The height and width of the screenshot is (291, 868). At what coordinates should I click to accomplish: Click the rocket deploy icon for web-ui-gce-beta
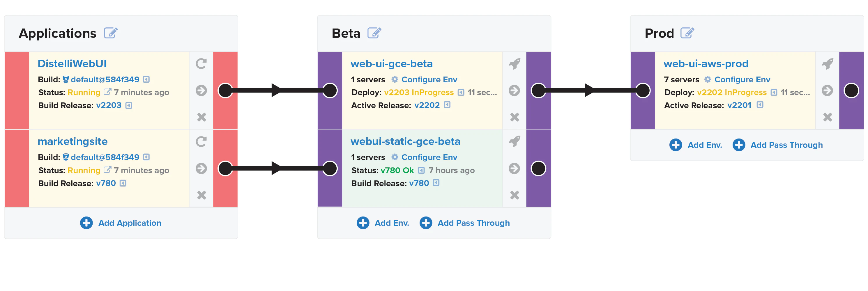[515, 64]
